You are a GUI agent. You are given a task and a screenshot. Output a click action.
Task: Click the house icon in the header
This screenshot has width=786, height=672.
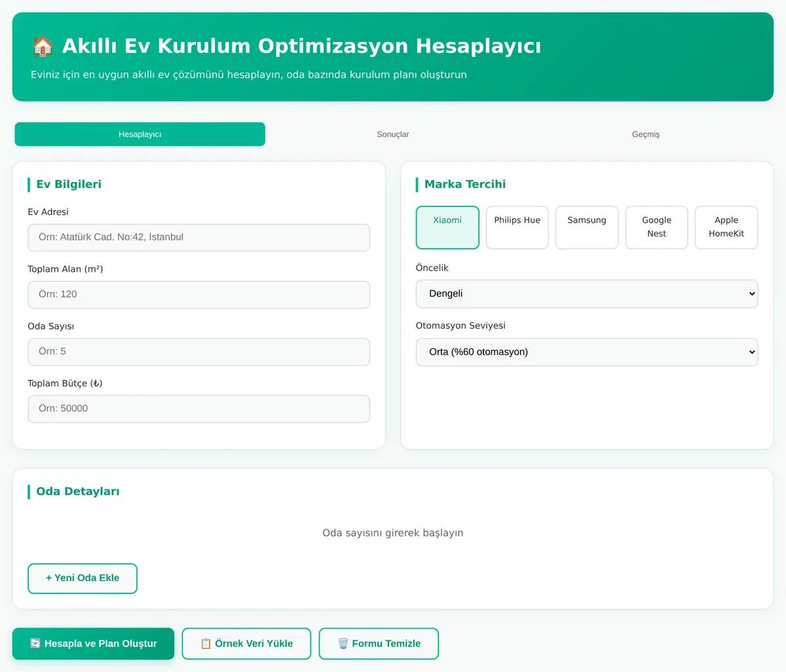tap(43, 47)
